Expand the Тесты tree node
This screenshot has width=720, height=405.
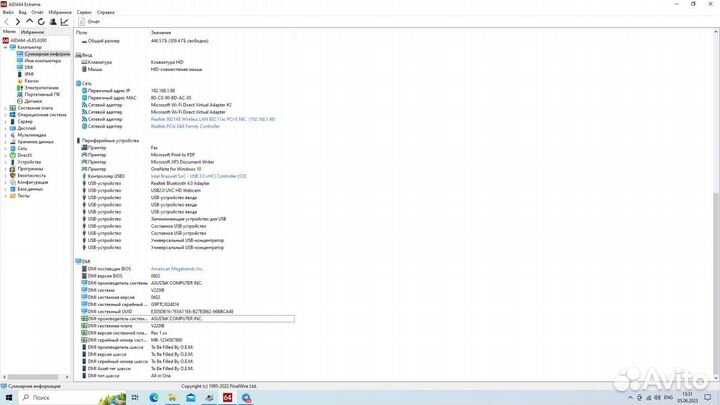pos(6,196)
